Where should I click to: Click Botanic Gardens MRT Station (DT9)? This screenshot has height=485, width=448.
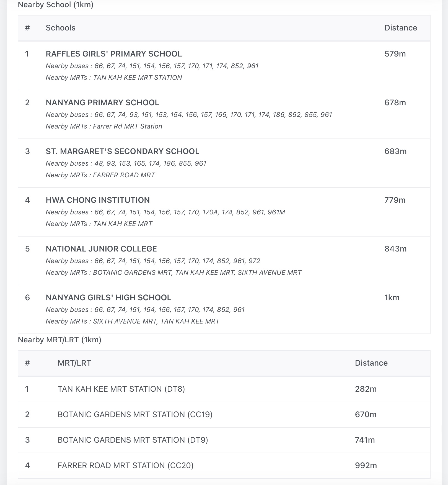coord(133,440)
